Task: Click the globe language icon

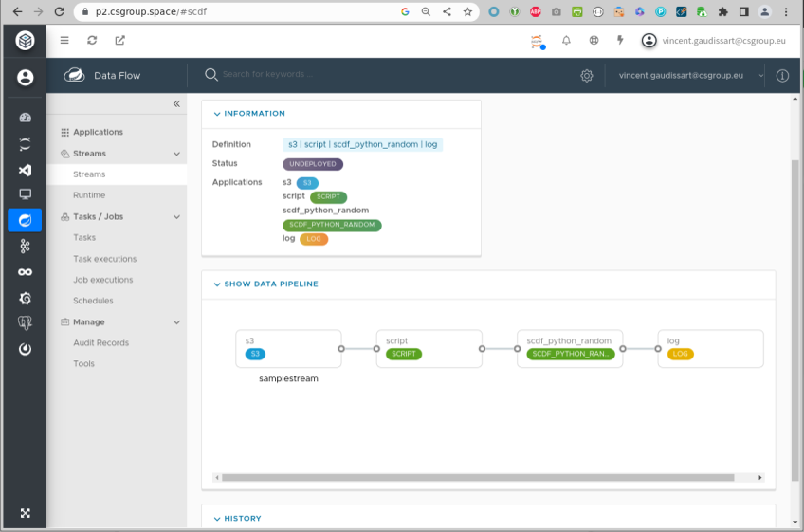Action: point(594,40)
